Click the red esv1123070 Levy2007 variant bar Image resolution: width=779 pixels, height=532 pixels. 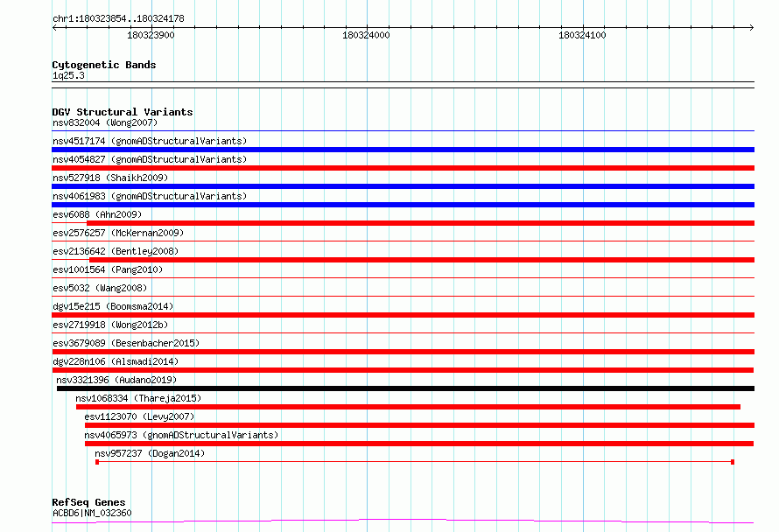tap(420, 425)
